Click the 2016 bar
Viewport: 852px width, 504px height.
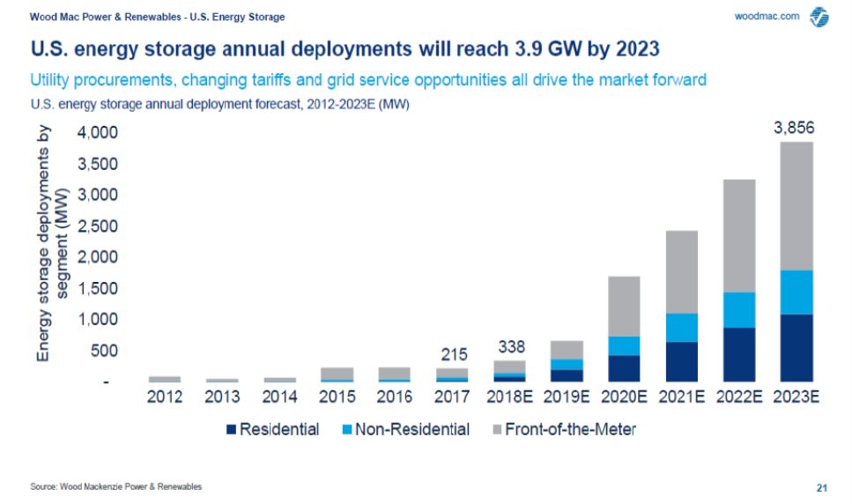(395, 374)
